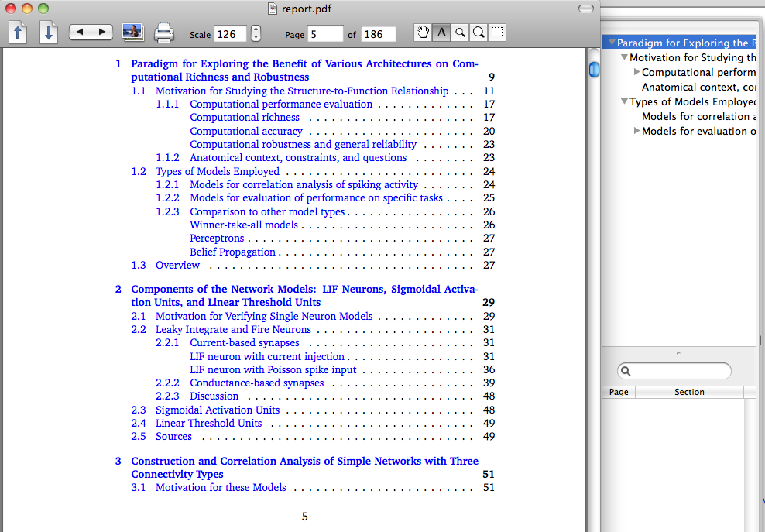Image resolution: width=765 pixels, height=532 pixels.
Task: Open '1.2 Types of Models Employed' link
Action: tap(218, 171)
